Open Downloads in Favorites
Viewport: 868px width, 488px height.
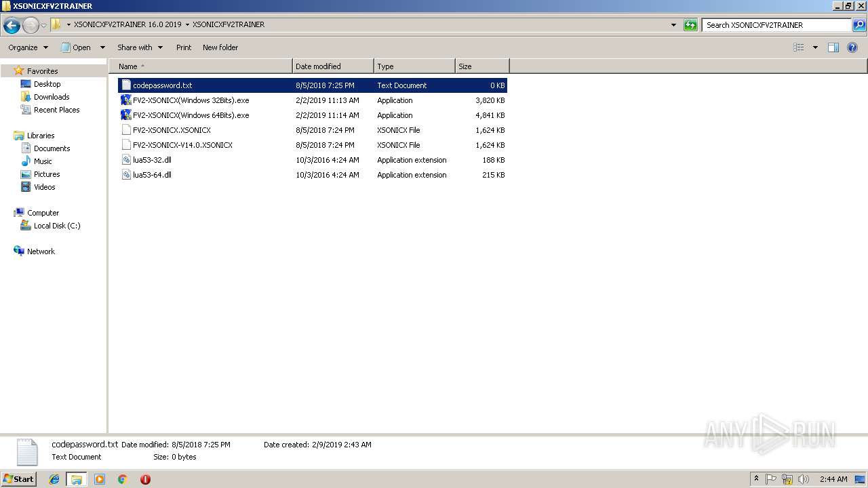(x=52, y=97)
